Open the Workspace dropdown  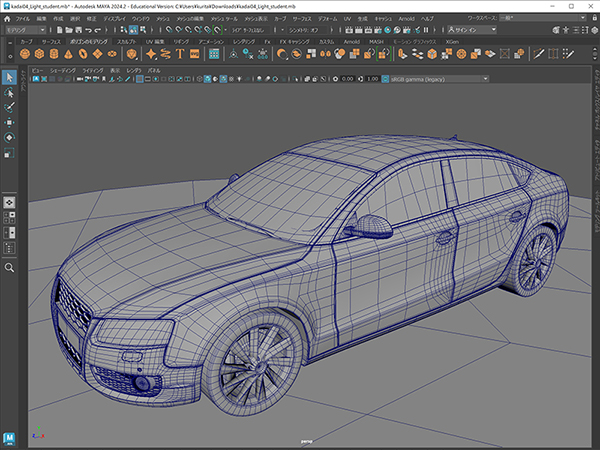(x=543, y=18)
